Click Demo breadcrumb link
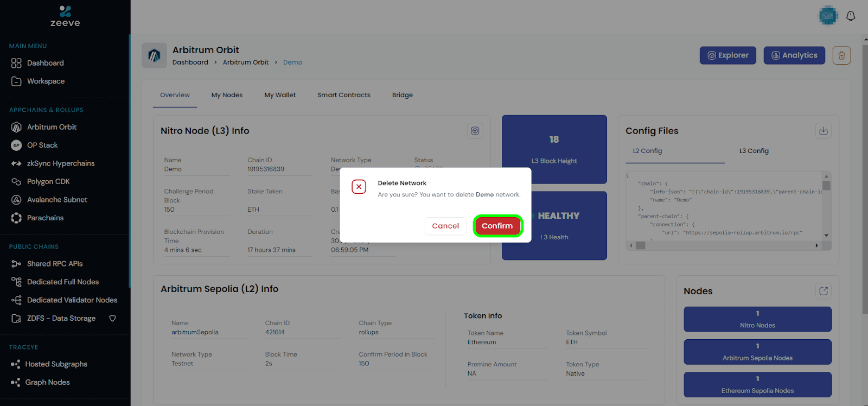Screen dimensions: 868x406 coord(292,62)
